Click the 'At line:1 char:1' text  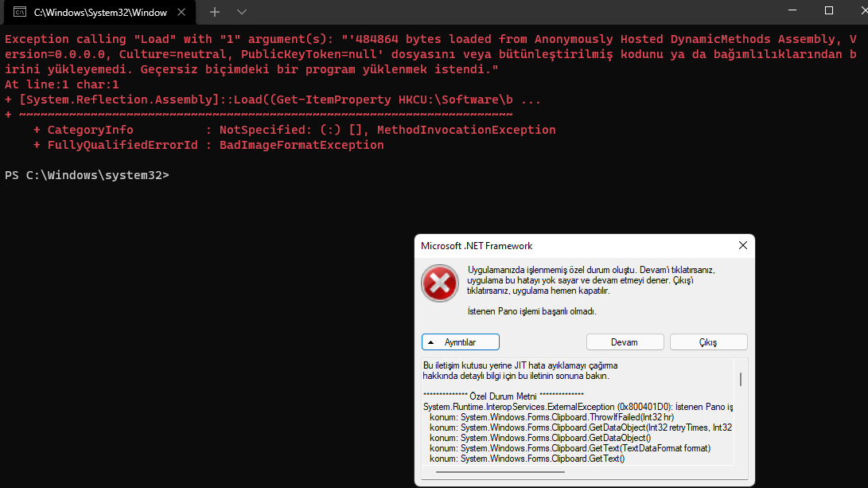62,84
